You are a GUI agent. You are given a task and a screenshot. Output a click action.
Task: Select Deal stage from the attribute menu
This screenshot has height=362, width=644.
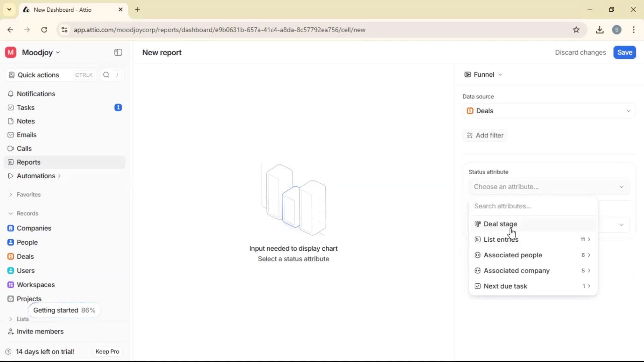coord(500,224)
